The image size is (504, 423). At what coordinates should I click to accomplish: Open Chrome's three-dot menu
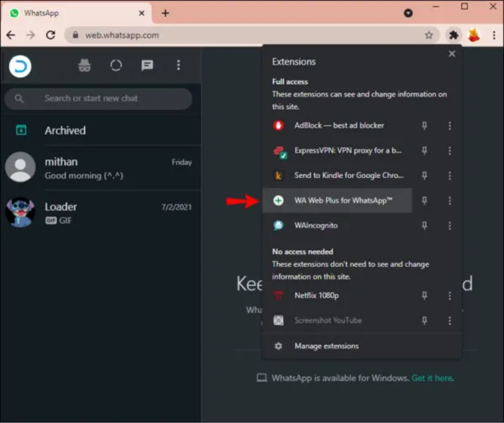point(494,35)
